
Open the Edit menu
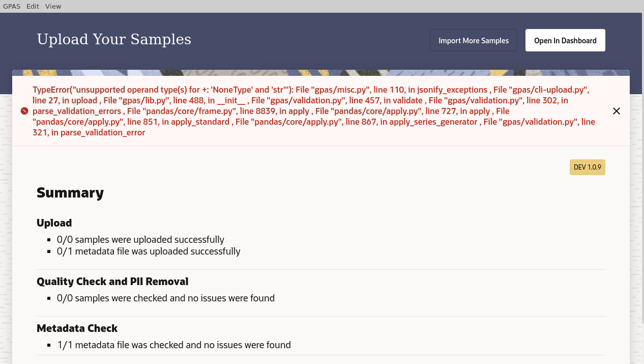pyautogui.click(x=33, y=6)
